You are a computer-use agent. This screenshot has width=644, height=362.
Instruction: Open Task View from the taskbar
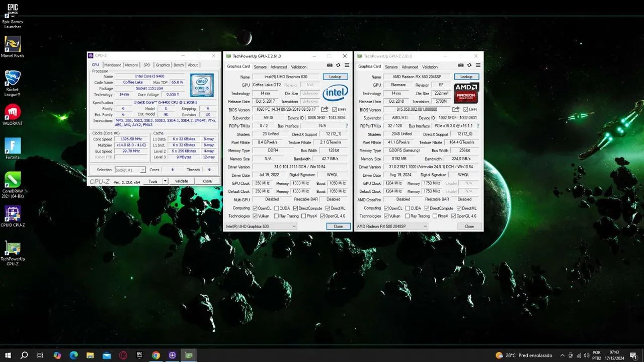pos(40,355)
